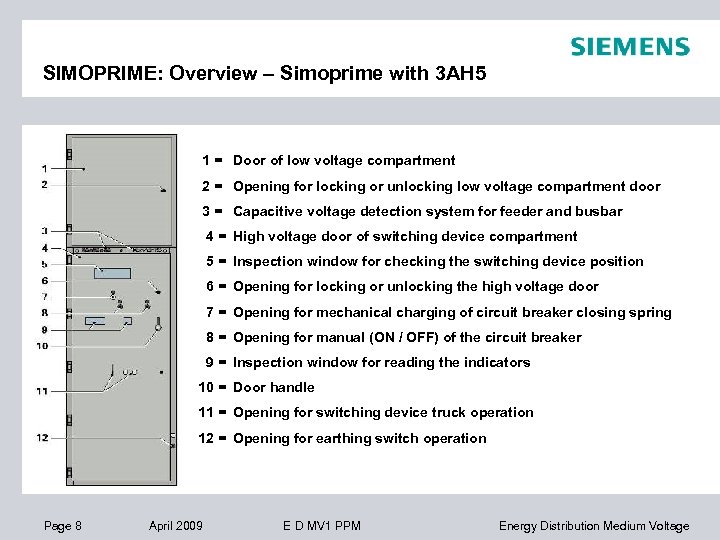The width and height of the screenshot is (720, 540).
Task: Click the 'Page 8' footer text
Action: pos(62,525)
